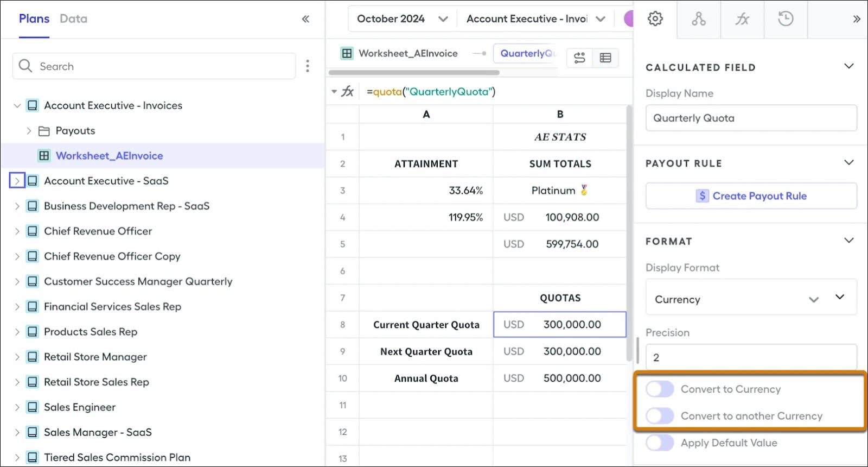Open the hierarchy nodes tab icon

tap(699, 19)
